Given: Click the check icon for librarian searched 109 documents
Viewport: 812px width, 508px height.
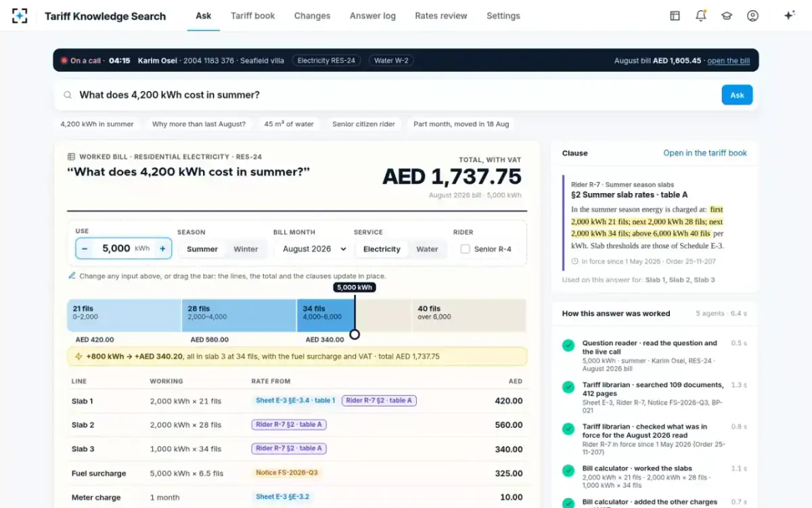Looking at the screenshot, I should point(568,387).
